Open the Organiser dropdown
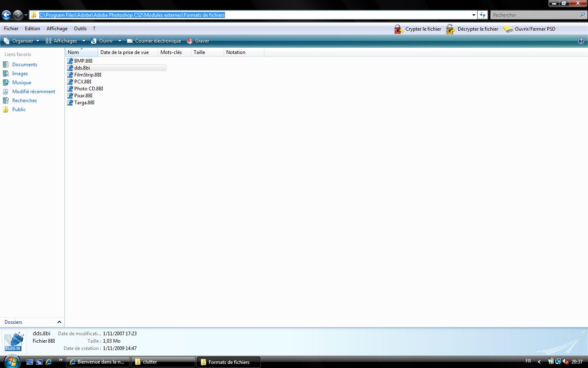The image size is (588, 368). tap(21, 41)
